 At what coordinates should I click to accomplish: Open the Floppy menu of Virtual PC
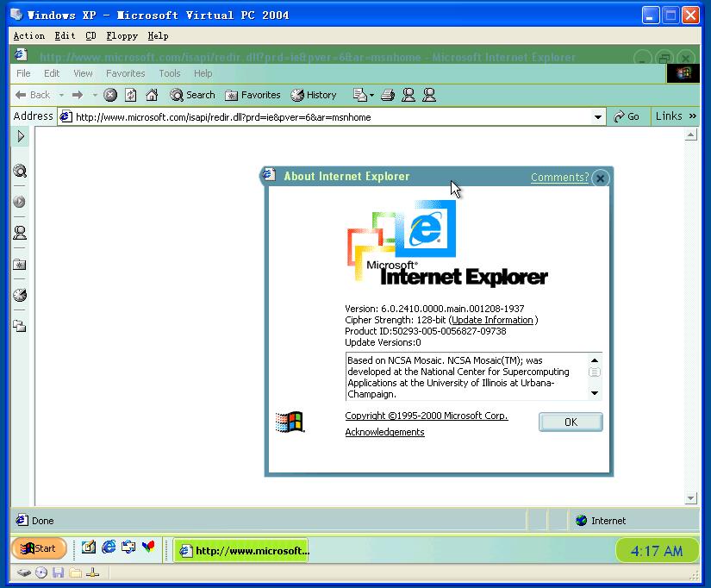click(122, 36)
